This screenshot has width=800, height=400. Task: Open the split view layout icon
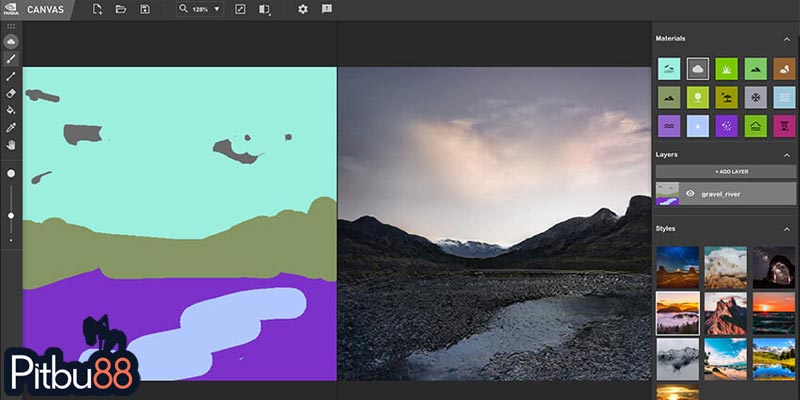(264, 9)
